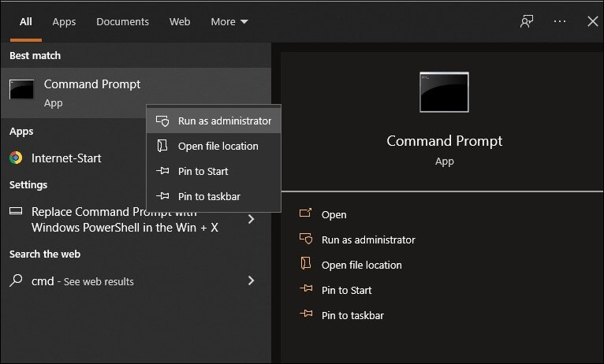The width and height of the screenshot is (604, 364).
Task: Click the Settings section heading
Action: [28, 185]
